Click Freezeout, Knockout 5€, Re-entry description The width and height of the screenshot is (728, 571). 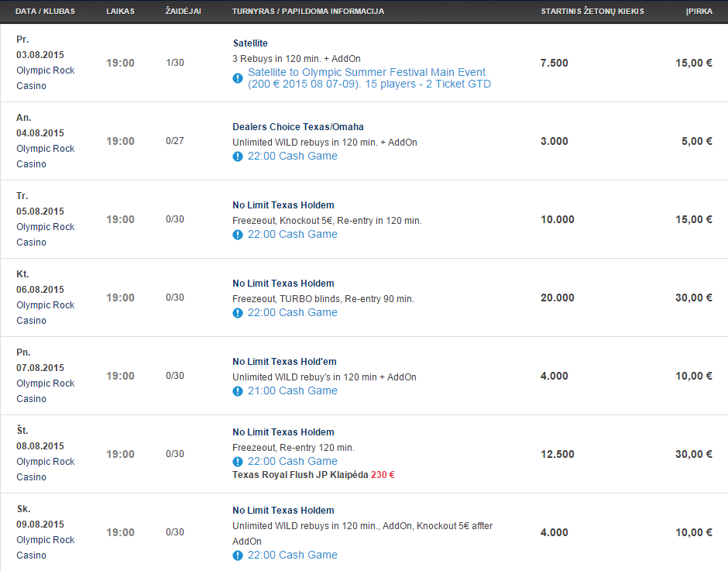click(x=328, y=221)
